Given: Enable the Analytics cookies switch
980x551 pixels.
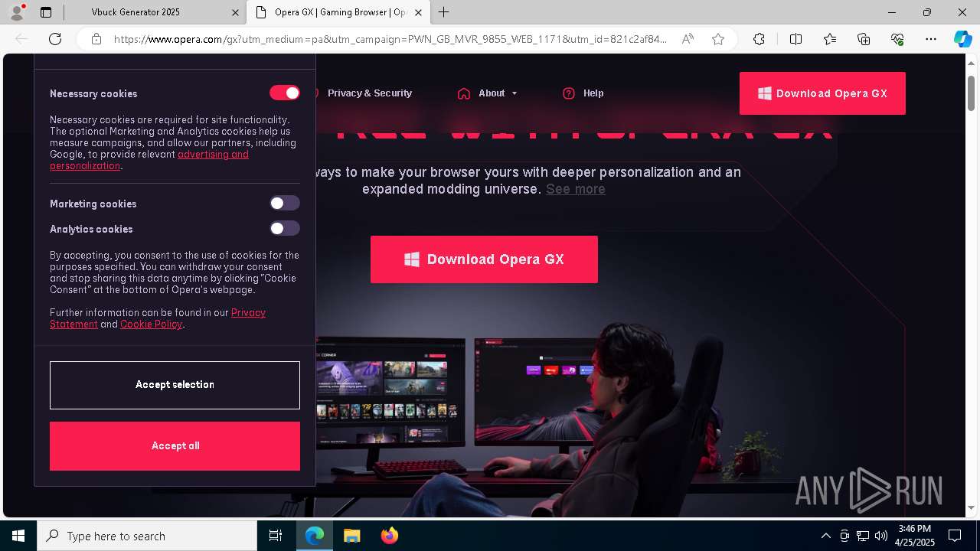Looking at the screenshot, I should (x=284, y=228).
